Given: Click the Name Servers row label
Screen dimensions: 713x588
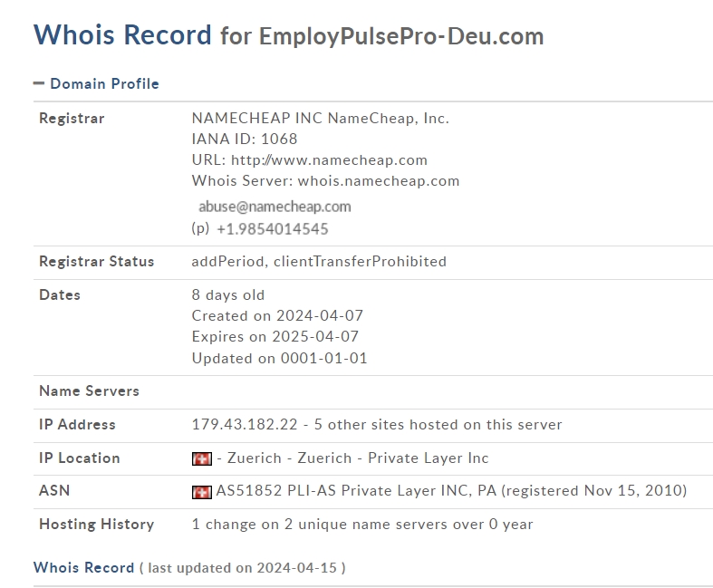Looking at the screenshot, I should 89,391.
